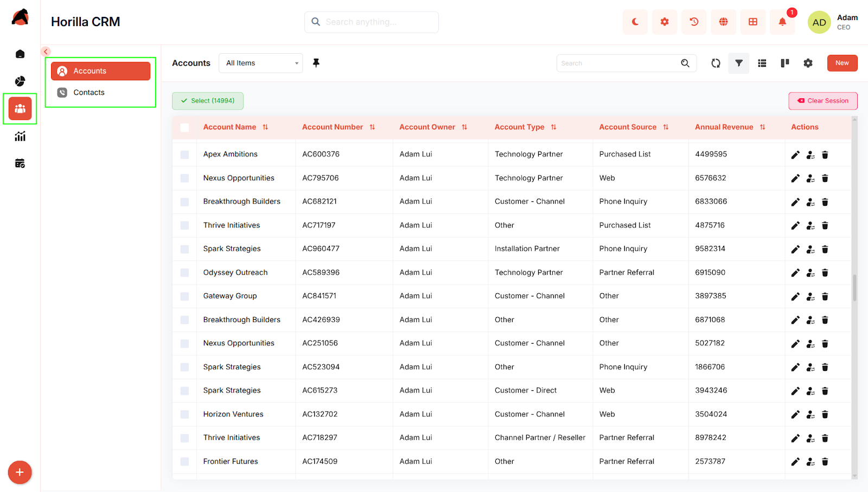Toggle dark mode with the moon icon
This screenshot has height=492, width=868.
[x=635, y=22]
